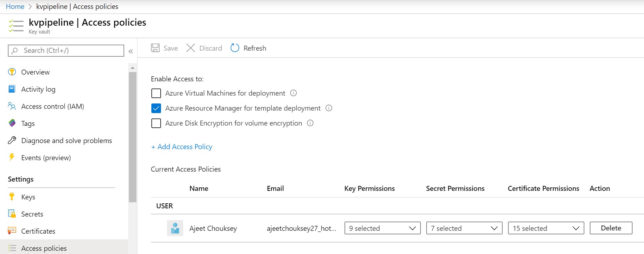Click the Discard X icon
Viewport: 644px width, 254px height.
coord(191,48)
